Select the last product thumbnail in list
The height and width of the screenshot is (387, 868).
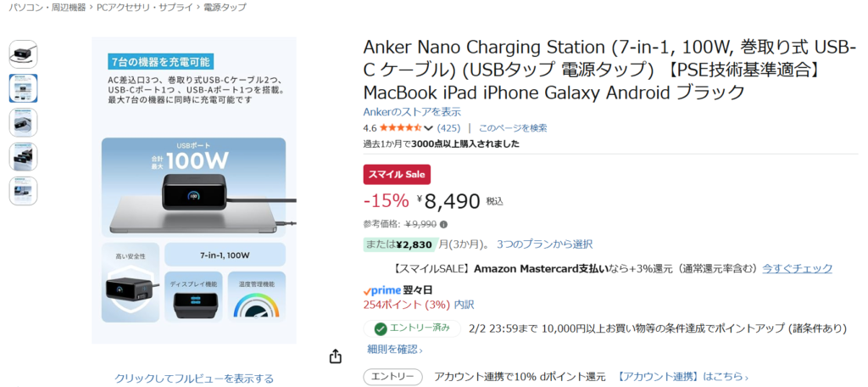23,191
